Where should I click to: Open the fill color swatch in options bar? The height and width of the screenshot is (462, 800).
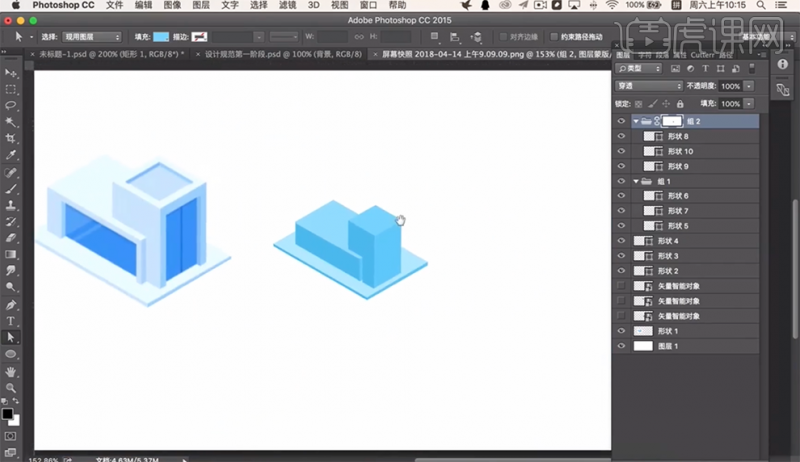coord(161,37)
